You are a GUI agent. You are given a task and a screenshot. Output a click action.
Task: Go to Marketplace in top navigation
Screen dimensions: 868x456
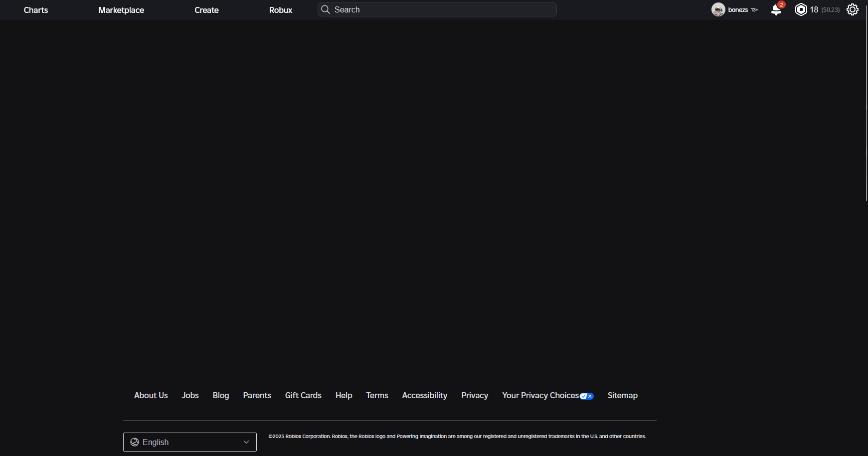click(121, 10)
